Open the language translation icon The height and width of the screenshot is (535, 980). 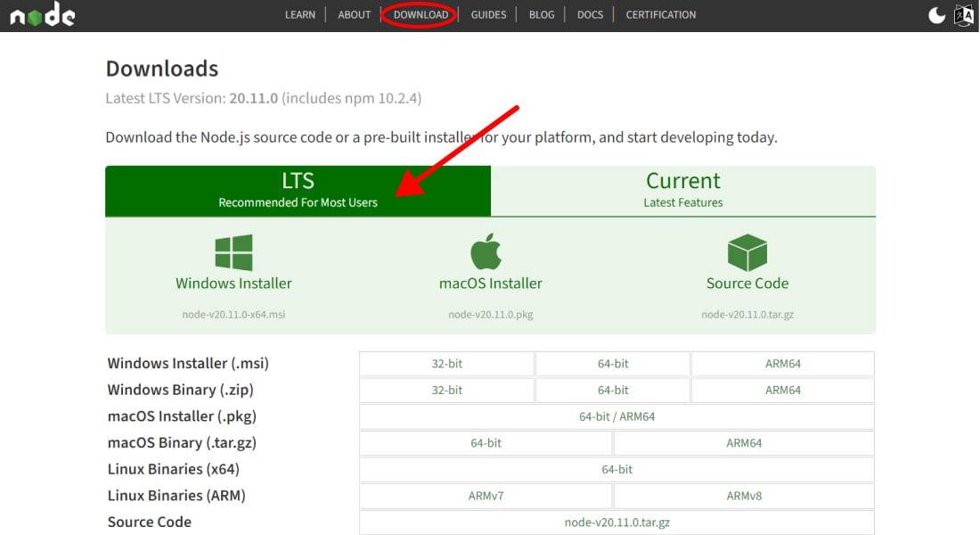click(964, 15)
